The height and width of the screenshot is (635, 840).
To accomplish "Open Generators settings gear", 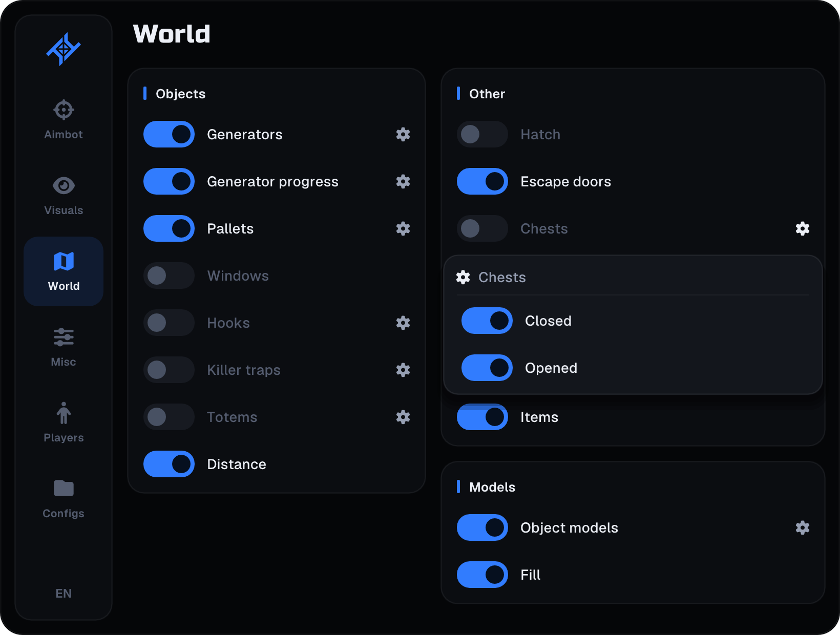I will pyautogui.click(x=403, y=134).
